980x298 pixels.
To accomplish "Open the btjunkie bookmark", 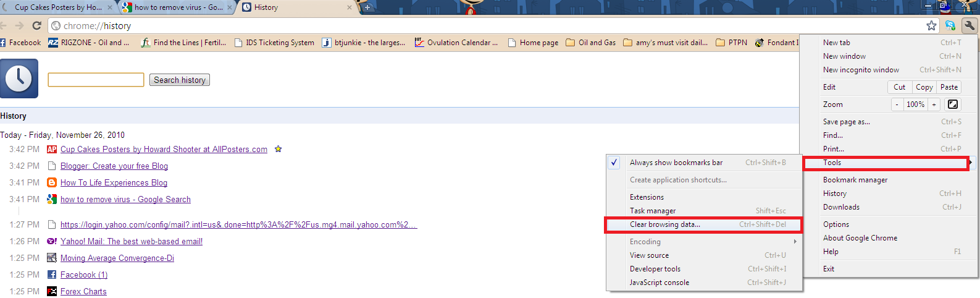I will pos(364,43).
